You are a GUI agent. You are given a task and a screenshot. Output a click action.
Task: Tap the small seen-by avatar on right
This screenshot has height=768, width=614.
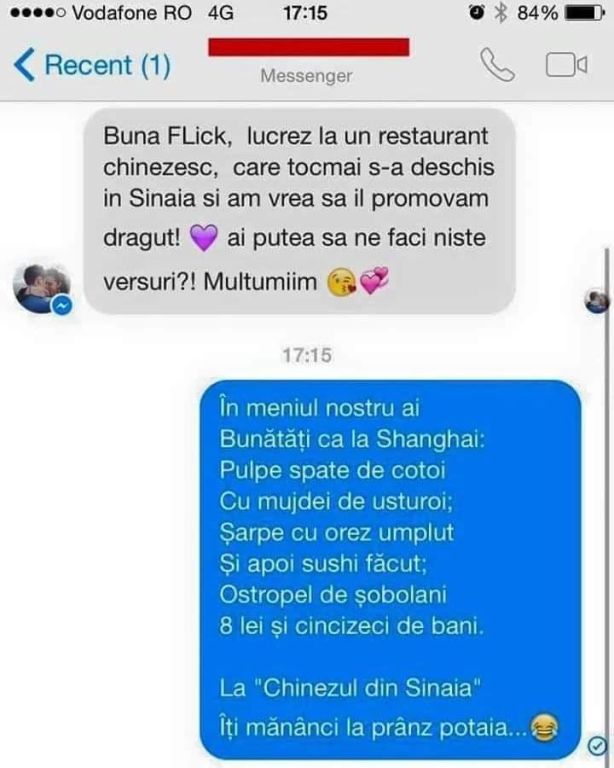point(597,301)
